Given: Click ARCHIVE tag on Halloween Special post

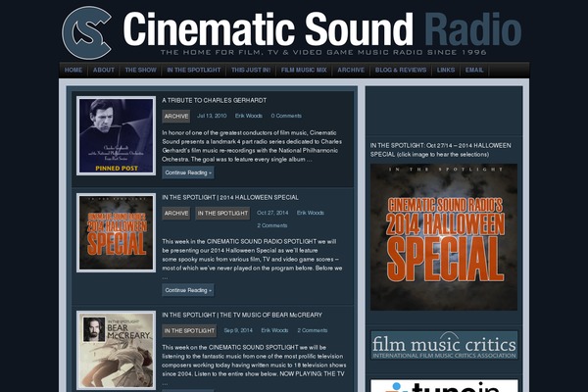Looking at the screenshot, I should click(176, 214).
